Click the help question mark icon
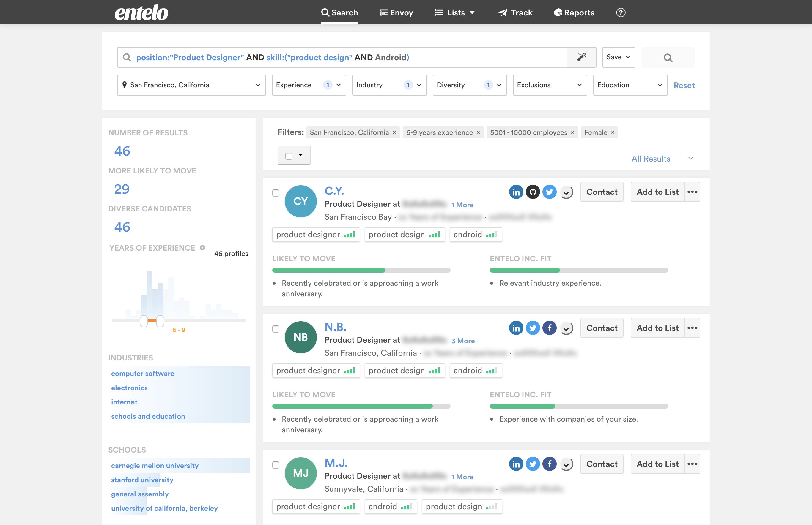The image size is (812, 525). pyautogui.click(x=621, y=12)
